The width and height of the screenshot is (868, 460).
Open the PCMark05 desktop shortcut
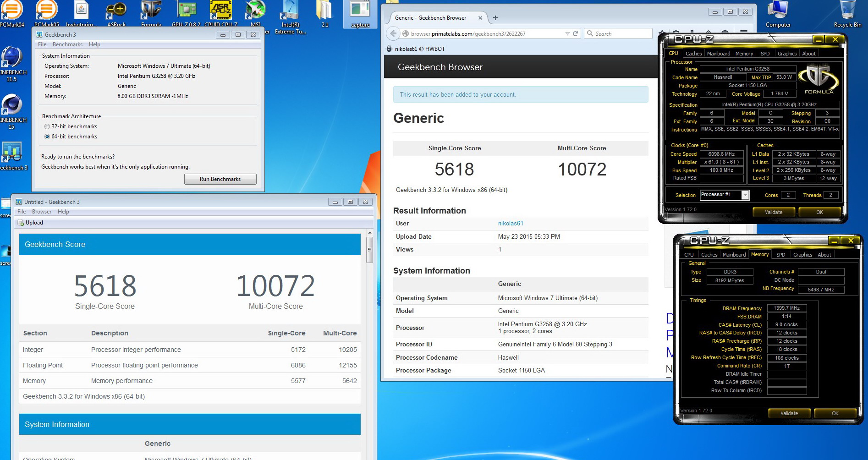tap(47, 14)
